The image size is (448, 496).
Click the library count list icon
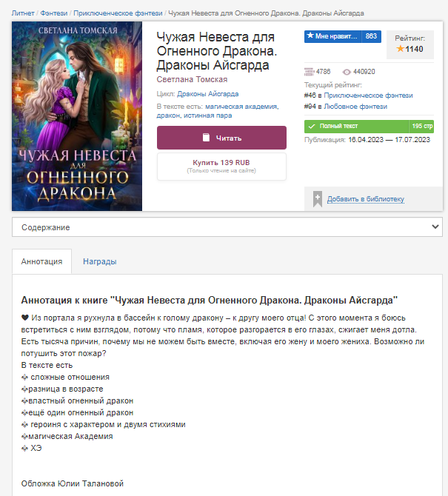[x=309, y=72]
